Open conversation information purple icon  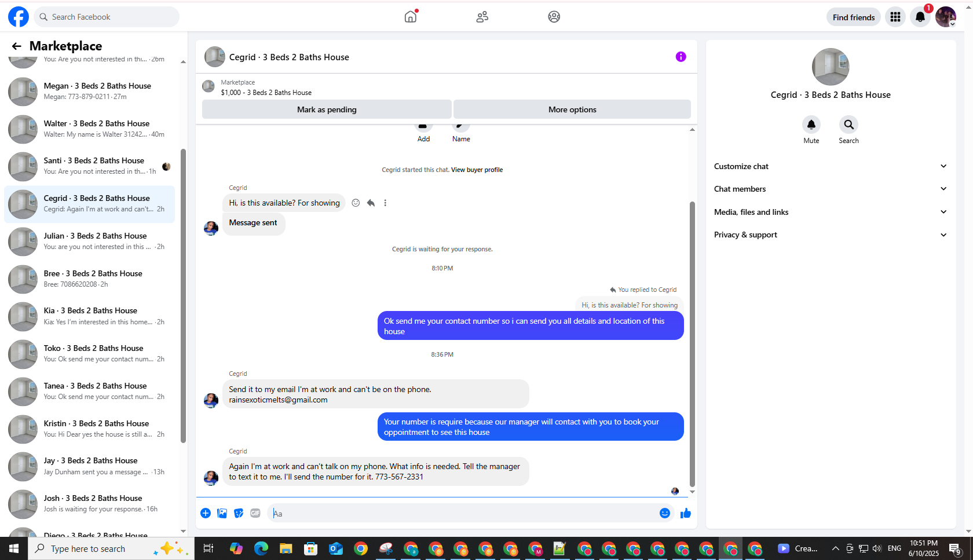click(x=681, y=57)
